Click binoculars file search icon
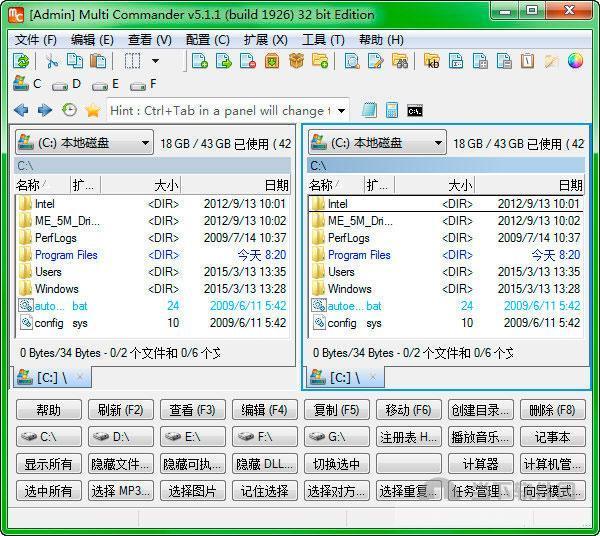Screen dimensions: 600x536 [399, 61]
